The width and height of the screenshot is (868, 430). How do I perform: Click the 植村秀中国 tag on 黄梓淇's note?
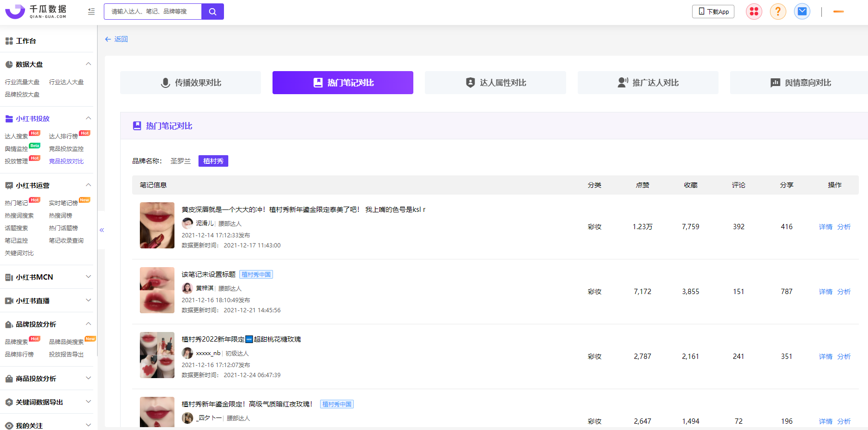point(256,274)
